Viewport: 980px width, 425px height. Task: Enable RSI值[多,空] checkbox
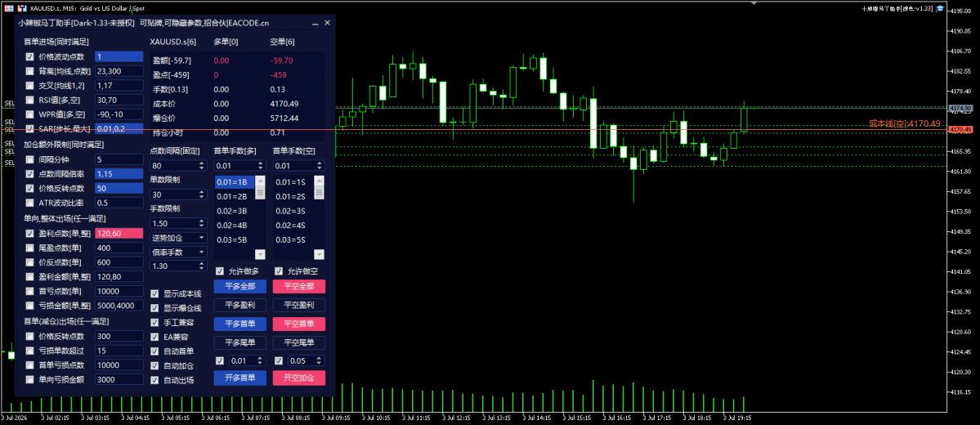tap(29, 100)
